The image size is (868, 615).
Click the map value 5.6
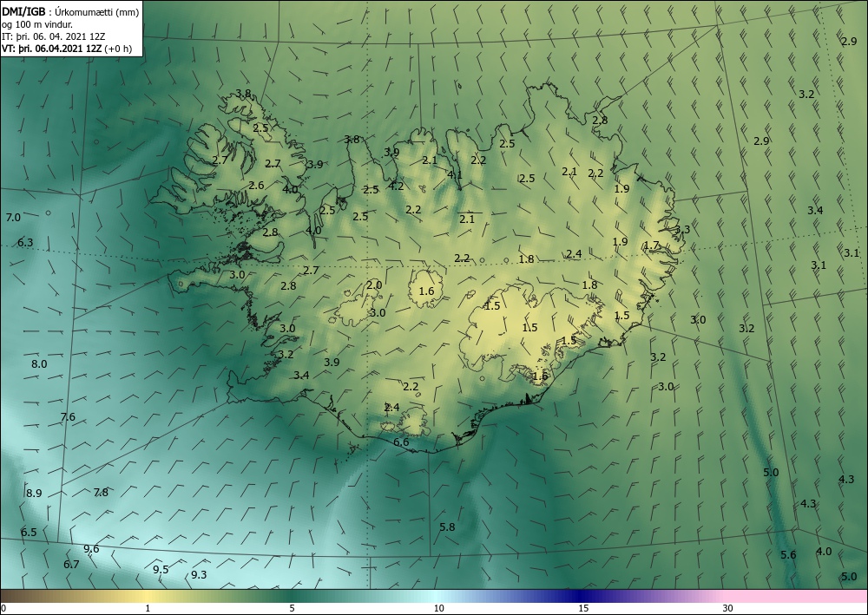pyautogui.click(x=788, y=555)
